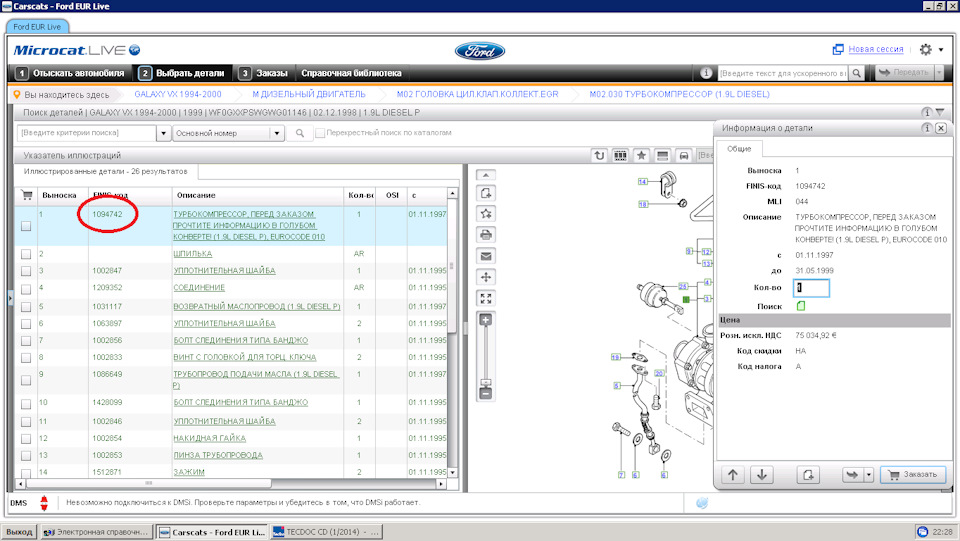The width and height of the screenshot is (960, 541).
Task: Open the ВОЗВРАТНЫЙ МАСЛОПРОВОД part link
Action: pos(257,307)
